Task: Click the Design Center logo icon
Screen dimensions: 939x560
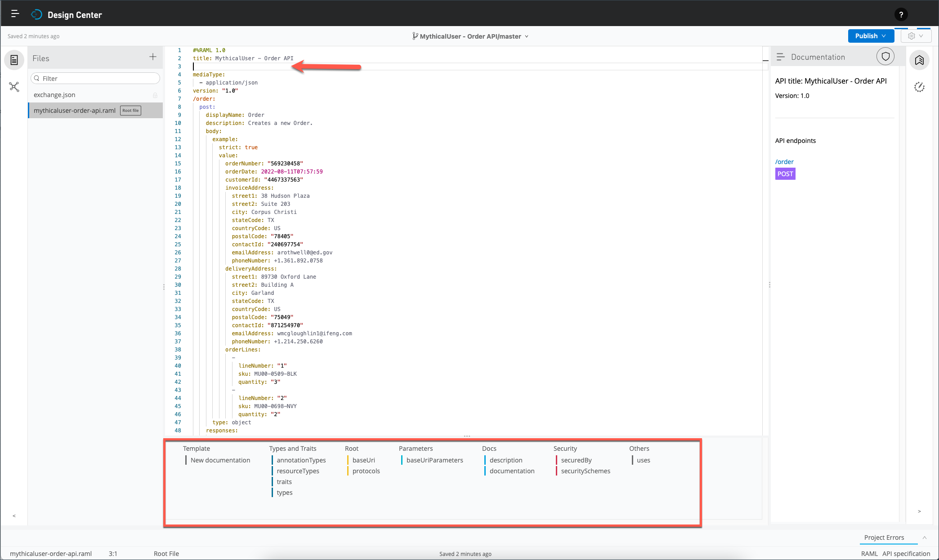Action: pos(36,15)
